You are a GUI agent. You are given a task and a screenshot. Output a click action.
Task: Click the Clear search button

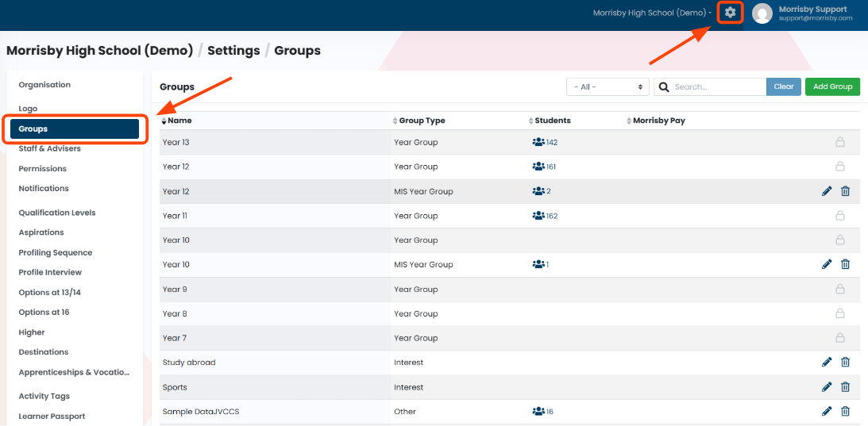point(784,86)
